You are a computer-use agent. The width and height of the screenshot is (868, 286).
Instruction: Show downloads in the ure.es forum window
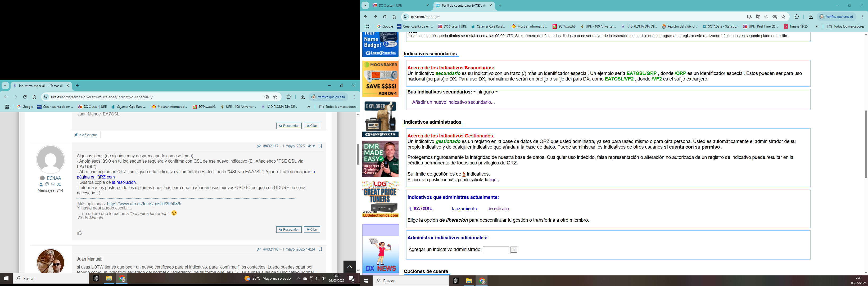tap(302, 97)
